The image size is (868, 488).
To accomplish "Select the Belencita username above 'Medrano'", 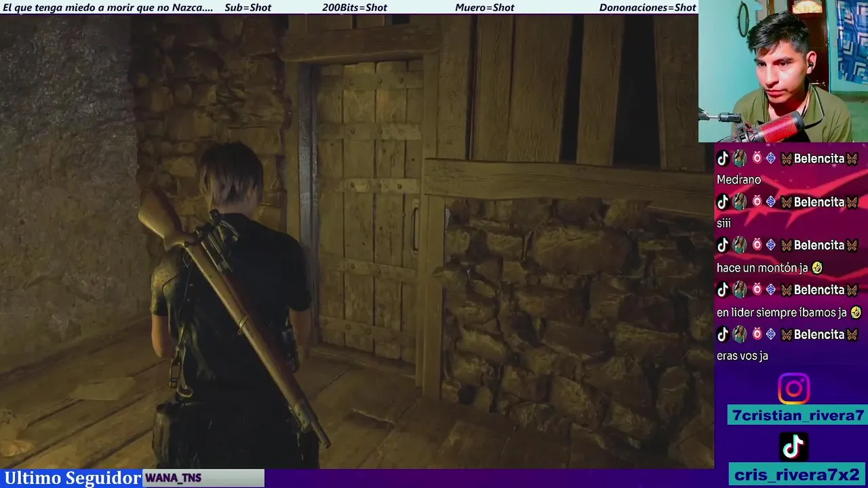I will tap(819, 159).
